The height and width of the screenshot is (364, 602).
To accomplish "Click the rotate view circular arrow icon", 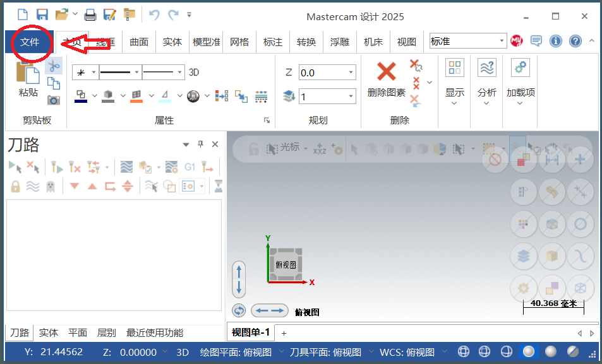I will pyautogui.click(x=239, y=310).
